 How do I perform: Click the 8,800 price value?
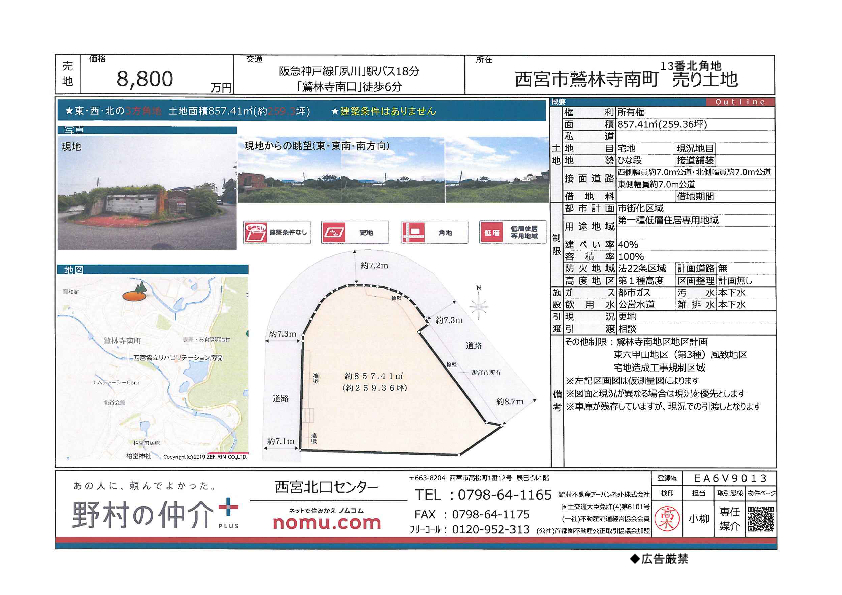145,80
